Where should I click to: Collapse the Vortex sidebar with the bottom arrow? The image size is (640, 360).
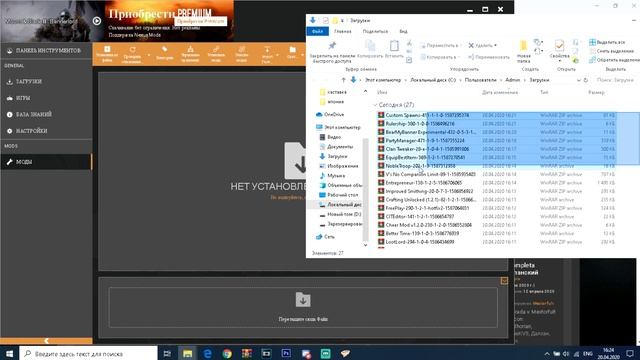click(46, 341)
